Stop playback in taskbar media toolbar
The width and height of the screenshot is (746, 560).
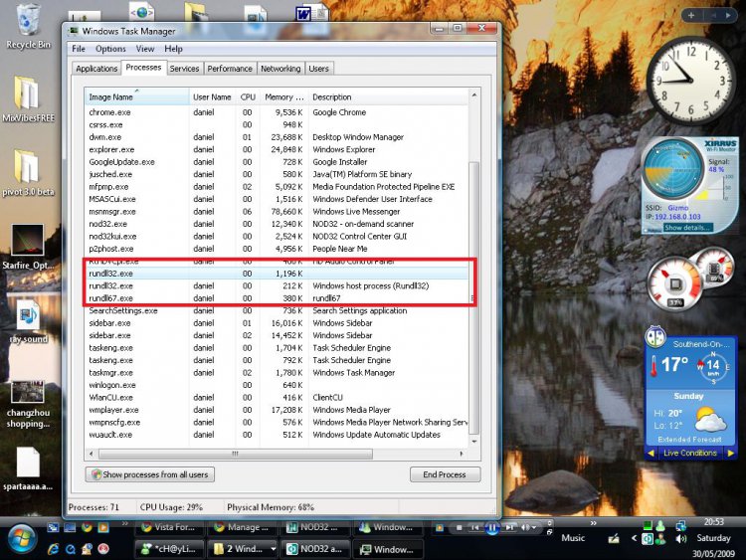(x=460, y=527)
